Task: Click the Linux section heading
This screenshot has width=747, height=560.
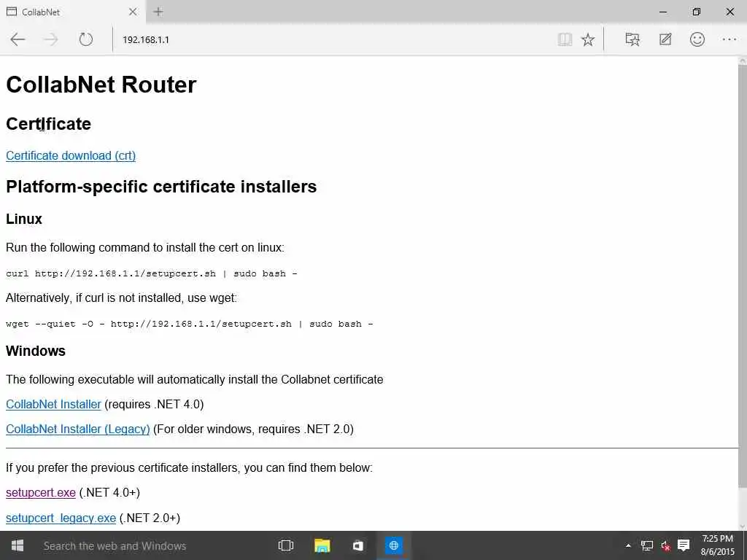Action: coord(24,219)
